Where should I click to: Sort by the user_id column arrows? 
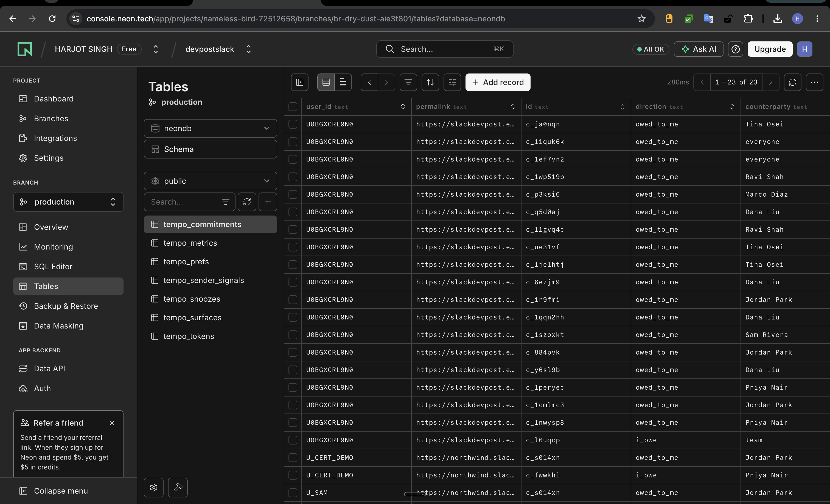pyautogui.click(x=403, y=107)
